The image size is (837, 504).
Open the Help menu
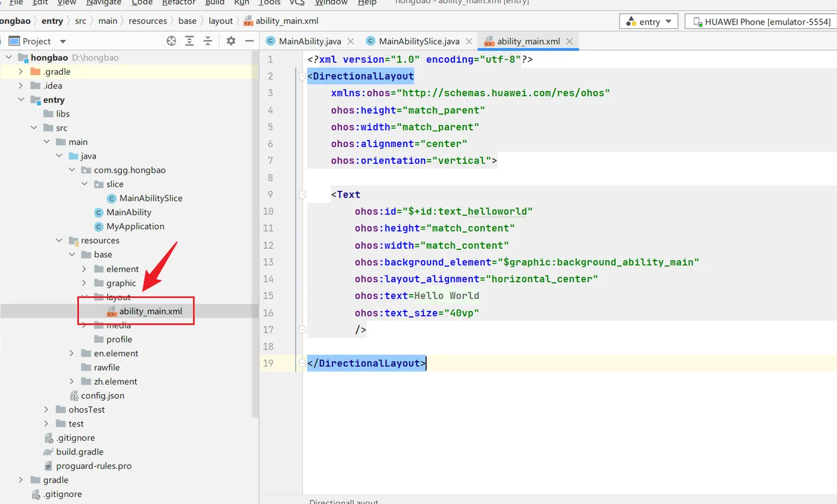point(366,2)
